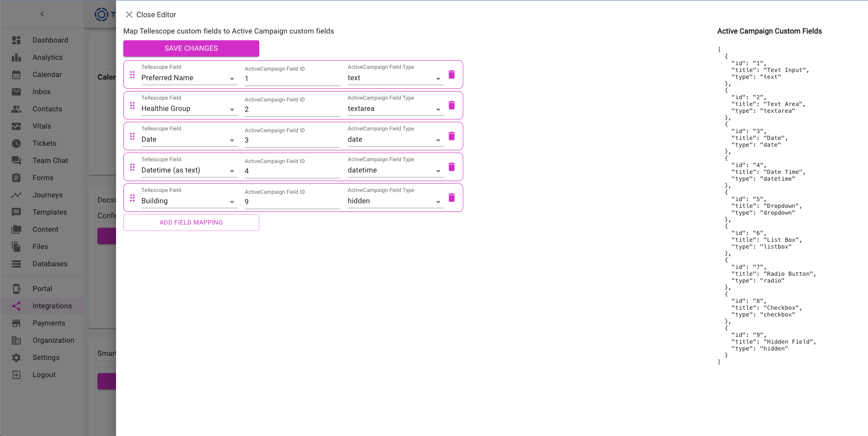This screenshot has width=868, height=436.
Task: Click the Inbox envelope icon
Action: (x=16, y=92)
